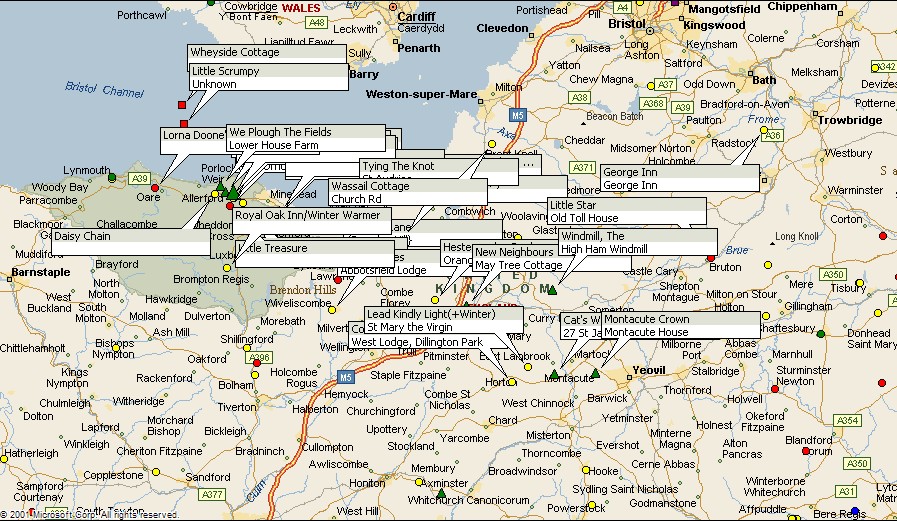897x521 pixels.
Task: Select the red circle marker beside Oare
Action: [154, 188]
